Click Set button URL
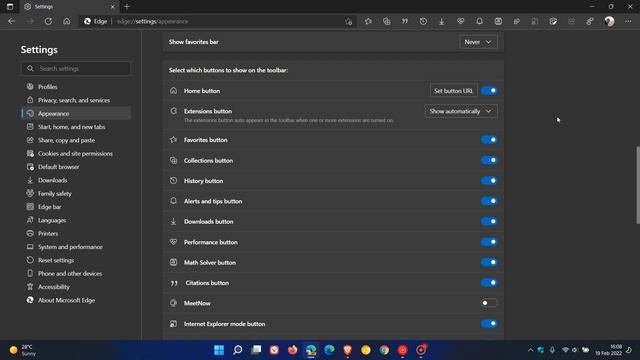 453,91
